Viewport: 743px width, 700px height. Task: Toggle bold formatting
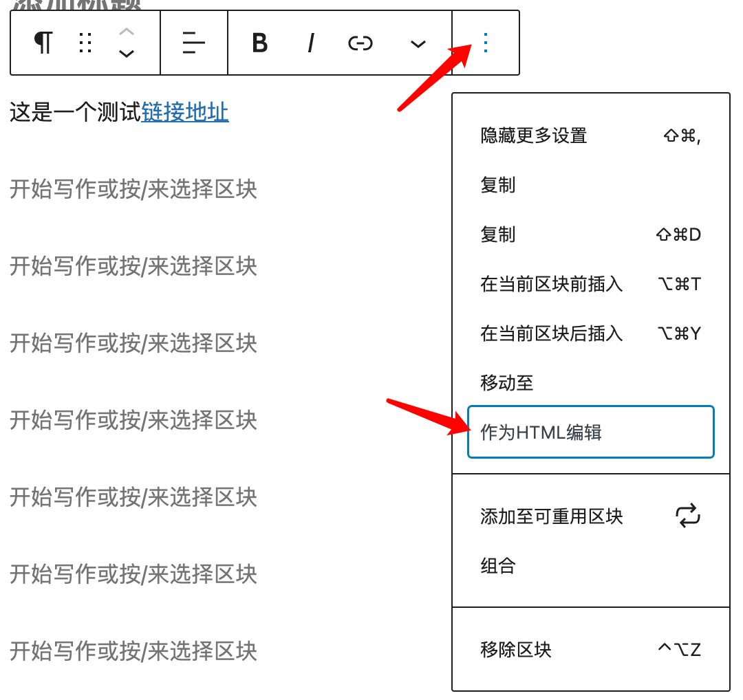[259, 43]
